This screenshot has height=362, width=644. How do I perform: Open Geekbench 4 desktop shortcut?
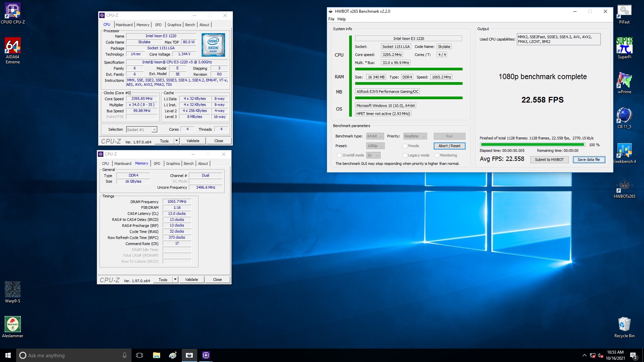coord(624,153)
